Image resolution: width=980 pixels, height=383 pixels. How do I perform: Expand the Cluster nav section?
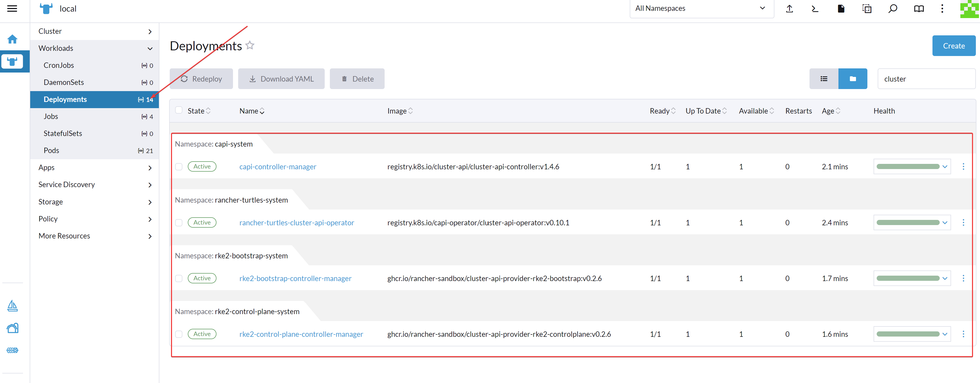[x=95, y=31]
